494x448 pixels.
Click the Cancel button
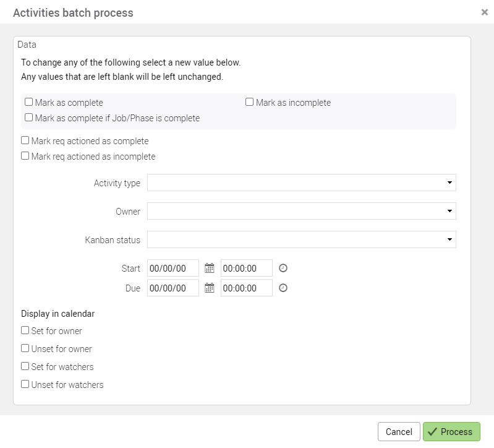[399, 432]
